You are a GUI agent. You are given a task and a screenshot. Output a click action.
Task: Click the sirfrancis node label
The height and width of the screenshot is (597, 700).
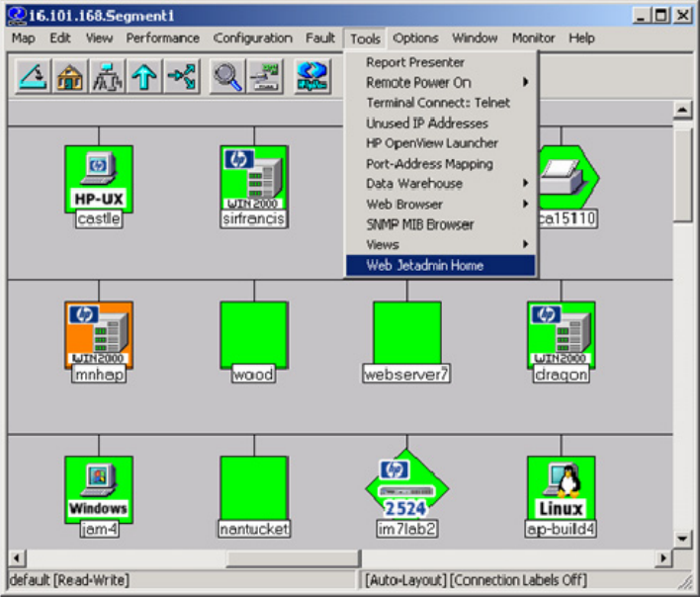pos(254,219)
